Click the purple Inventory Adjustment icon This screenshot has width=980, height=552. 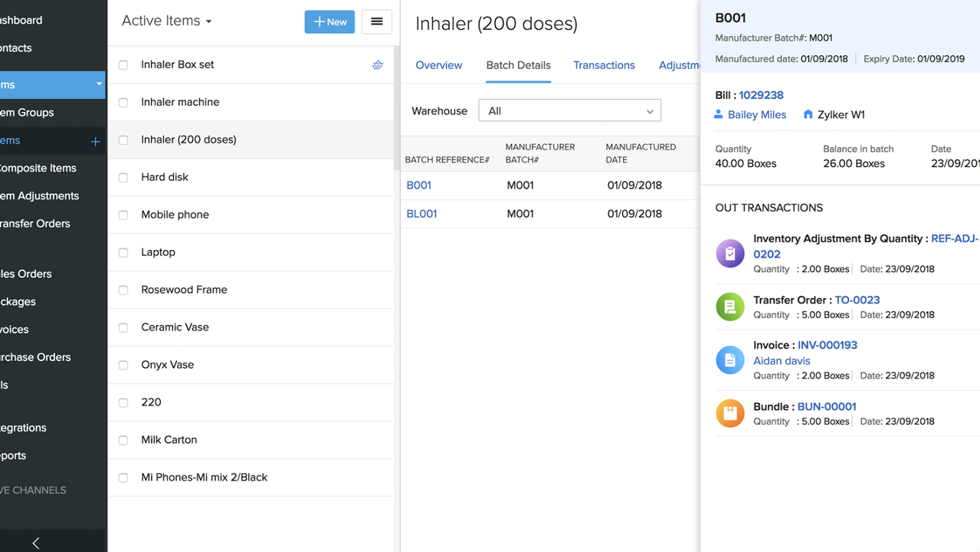pyautogui.click(x=729, y=254)
